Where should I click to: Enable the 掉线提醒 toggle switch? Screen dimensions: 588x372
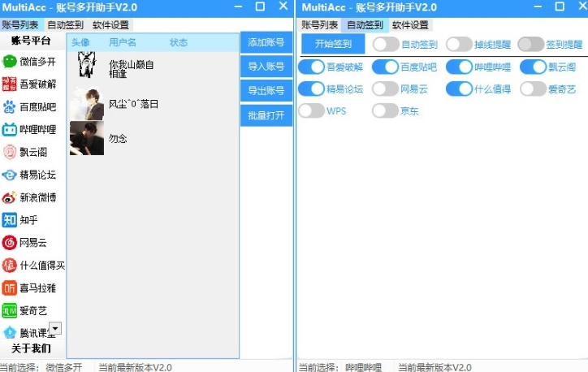(x=458, y=44)
